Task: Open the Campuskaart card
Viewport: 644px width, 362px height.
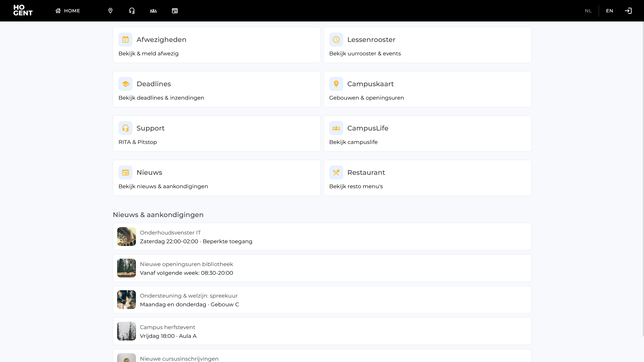Action: (x=427, y=89)
